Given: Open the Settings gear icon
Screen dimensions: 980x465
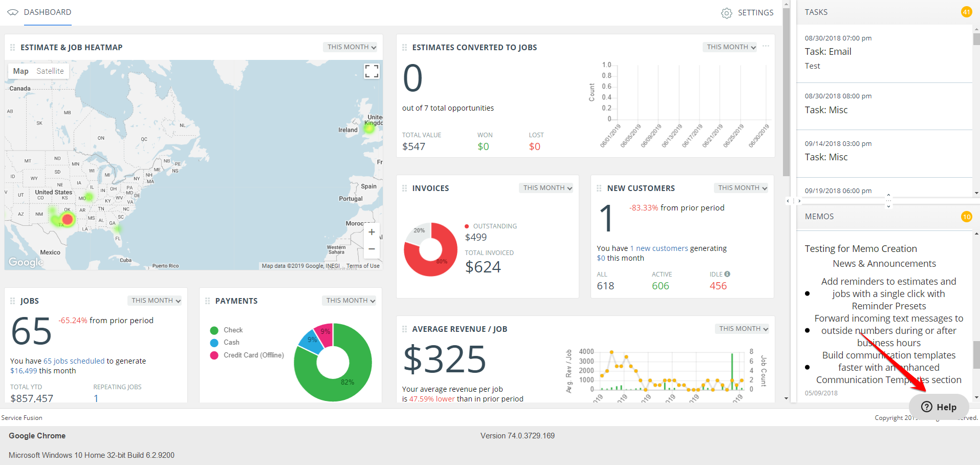Looking at the screenshot, I should pyautogui.click(x=726, y=13).
